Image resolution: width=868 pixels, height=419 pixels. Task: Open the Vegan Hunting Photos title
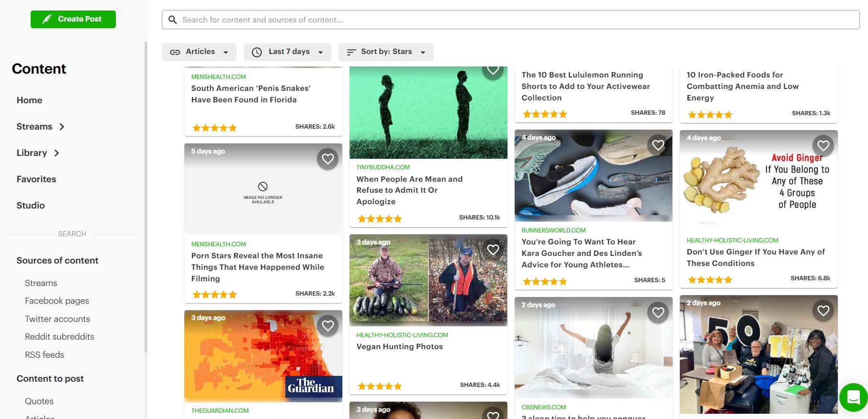[x=400, y=347]
